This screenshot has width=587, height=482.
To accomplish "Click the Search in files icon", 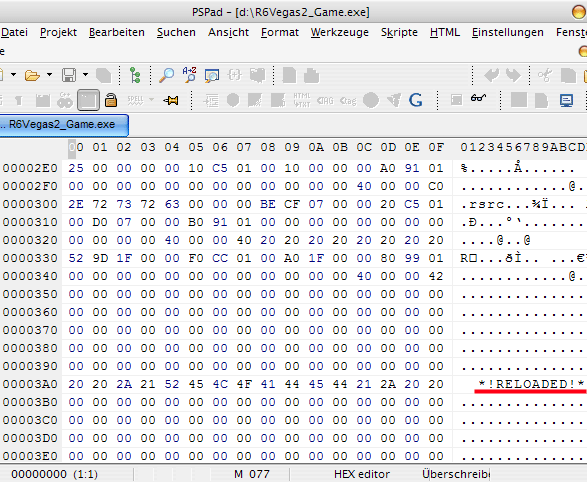I will pyautogui.click(x=212, y=76).
